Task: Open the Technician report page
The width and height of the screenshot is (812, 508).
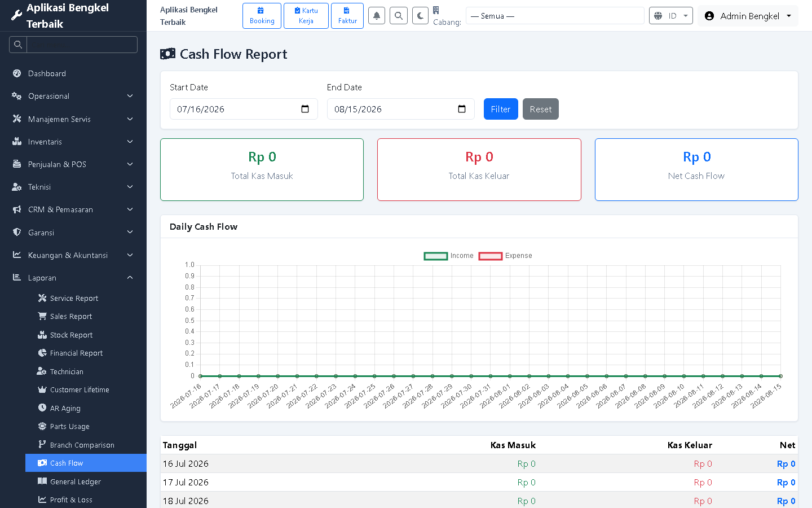Action: [86, 371]
